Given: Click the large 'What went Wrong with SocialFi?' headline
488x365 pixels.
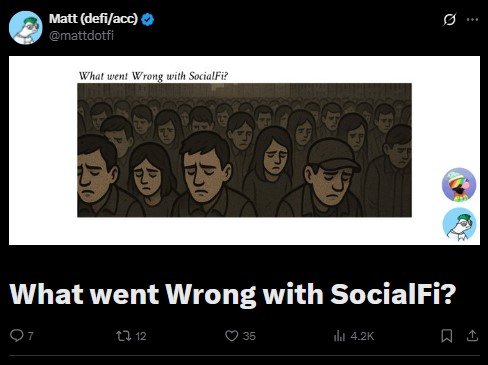Looking at the screenshot, I should tap(233, 294).
